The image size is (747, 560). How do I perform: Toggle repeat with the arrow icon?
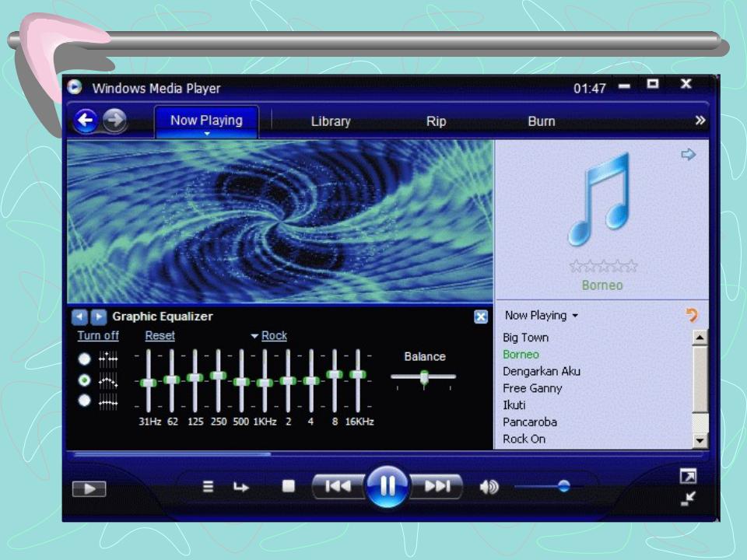[x=240, y=487]
